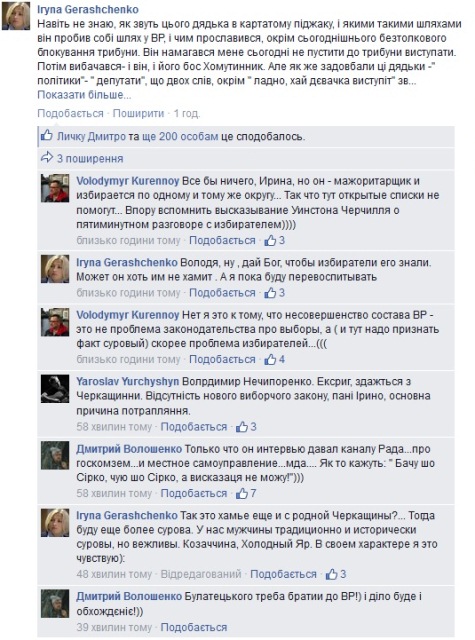Click the like count icon on Kurennoy's first comment

point(270,240)
